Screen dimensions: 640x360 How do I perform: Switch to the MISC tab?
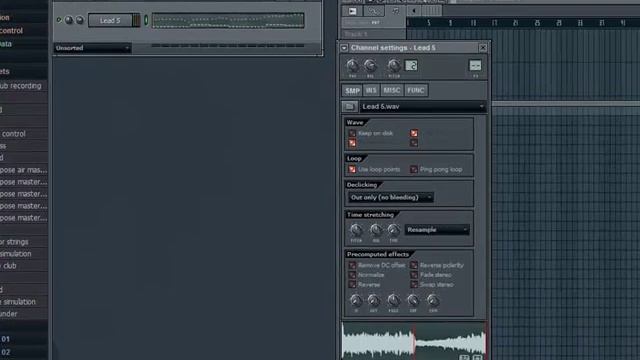(392, 91)
